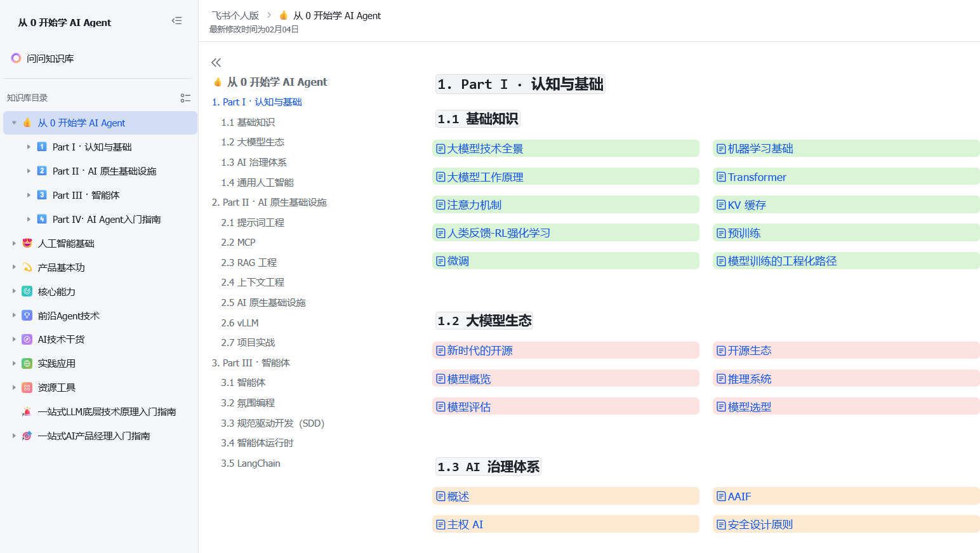
Task: Expand 核心能力 tree arrow
Action: [x=14, y=291]
